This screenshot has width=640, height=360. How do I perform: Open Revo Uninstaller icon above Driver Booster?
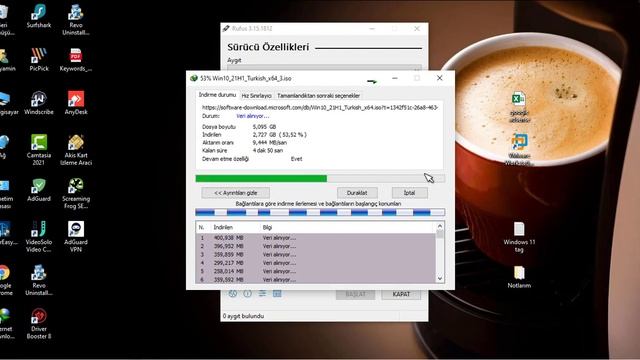(39, 280)
